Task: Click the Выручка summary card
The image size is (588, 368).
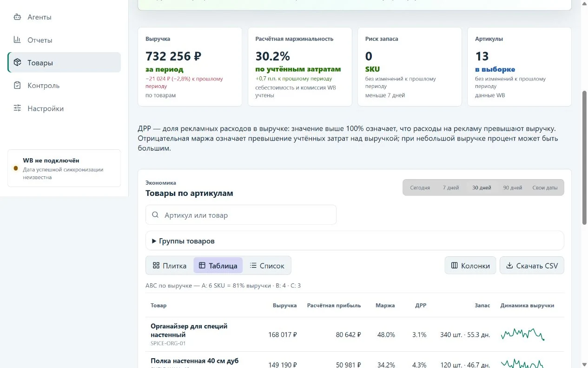Action: coord(190,67)
